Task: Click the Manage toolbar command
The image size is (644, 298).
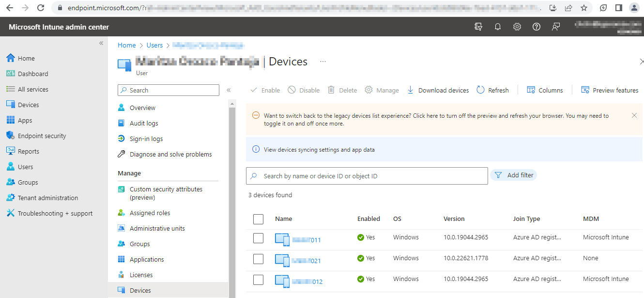Action: pyautogui.click(x=382, y=90)
